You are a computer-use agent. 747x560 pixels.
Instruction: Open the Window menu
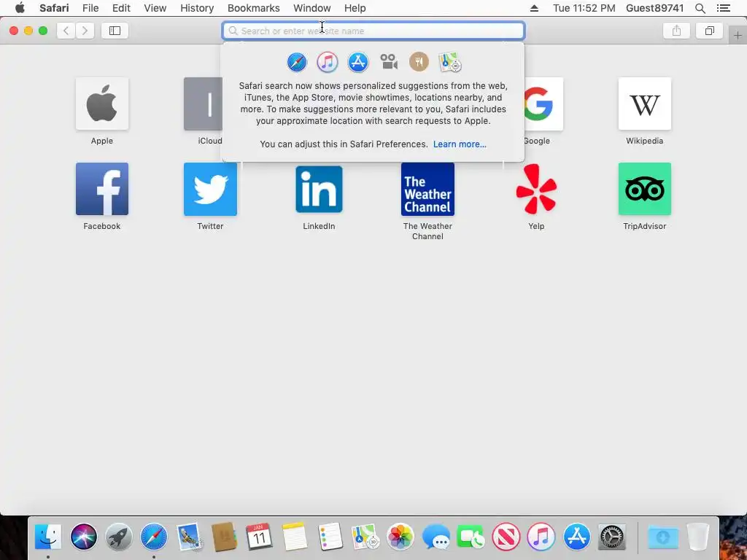pyautogui.click(x=312, y=8)
